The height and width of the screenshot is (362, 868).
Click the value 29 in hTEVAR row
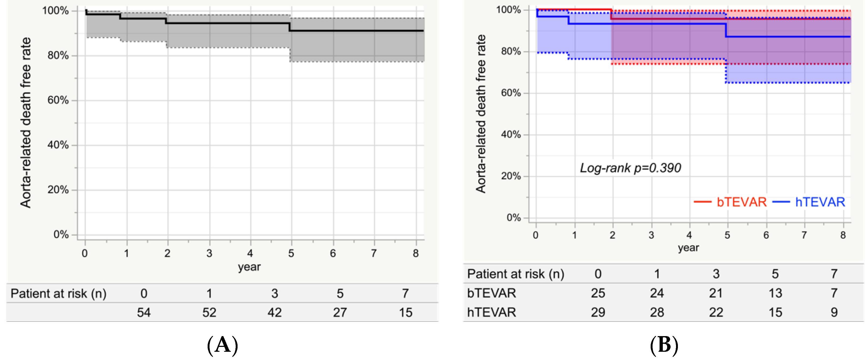coord(598,312)
